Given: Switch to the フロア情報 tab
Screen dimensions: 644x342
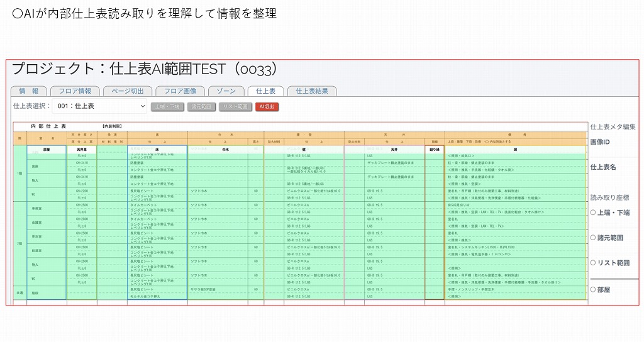Looking at the screenshot, I should point(75,91).
